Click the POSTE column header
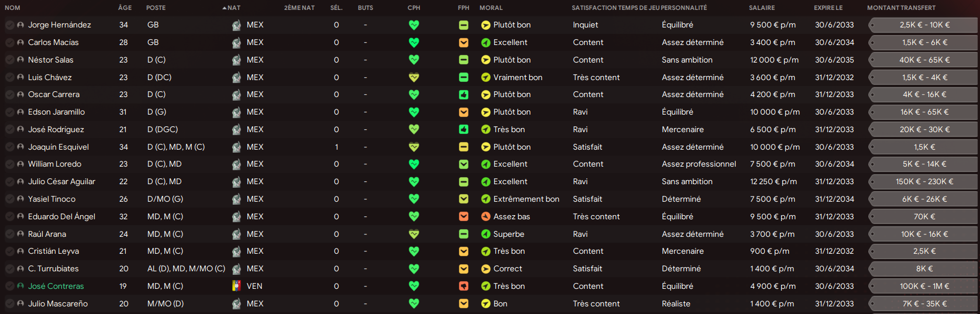The height and width of the screenshot is (314, 980). [156, 8]
